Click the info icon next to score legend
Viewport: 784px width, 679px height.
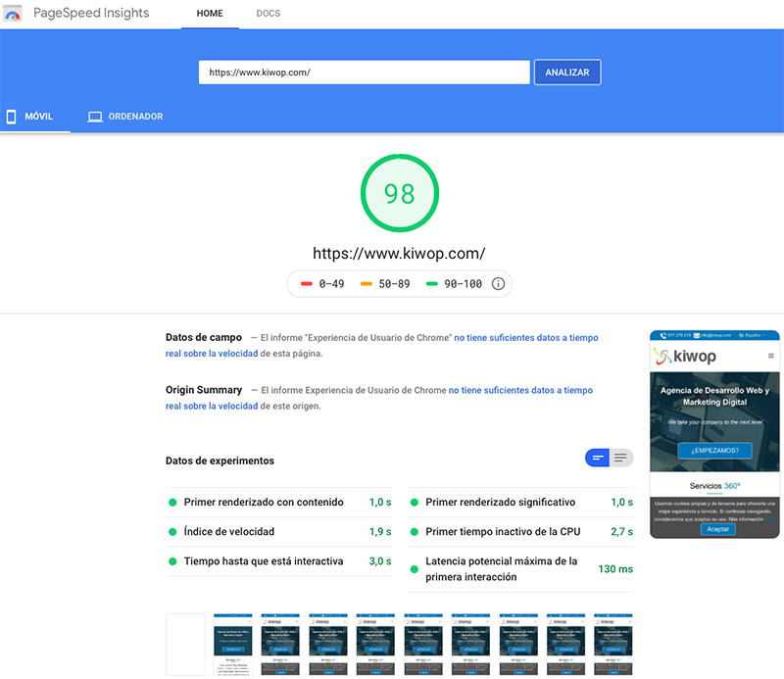point(499,283)
